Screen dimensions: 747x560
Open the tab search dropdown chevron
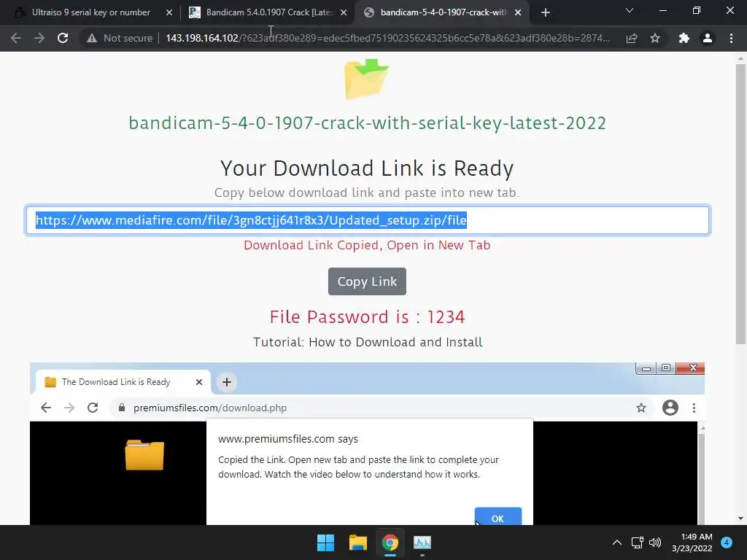630,10
